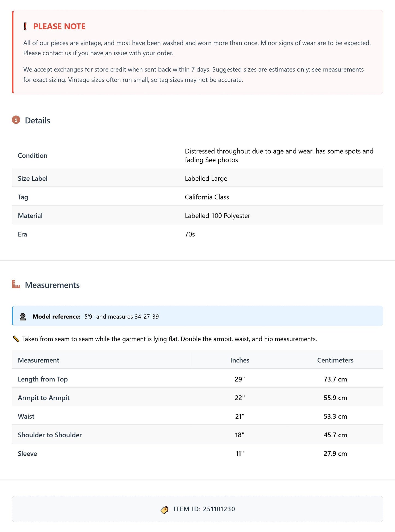
Task: Click the 73.7 cm length value
Action: pos(335,379)
